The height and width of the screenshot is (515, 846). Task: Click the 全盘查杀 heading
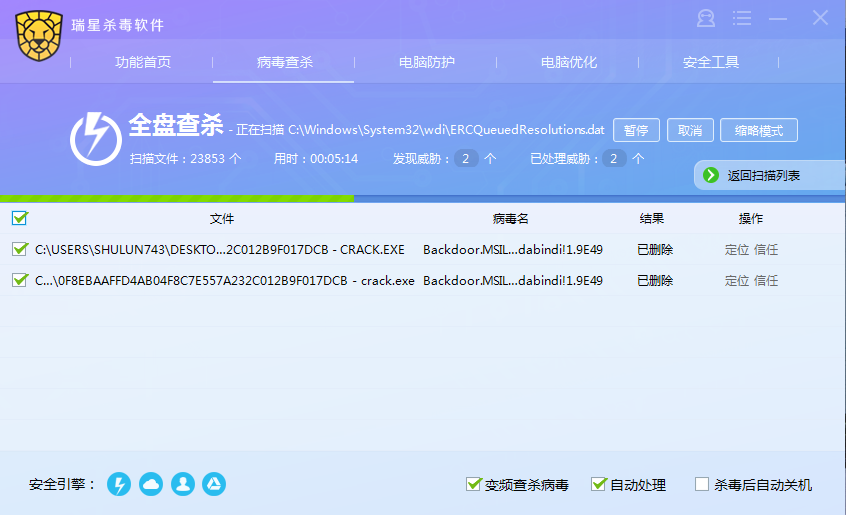(x=175, y=125)
